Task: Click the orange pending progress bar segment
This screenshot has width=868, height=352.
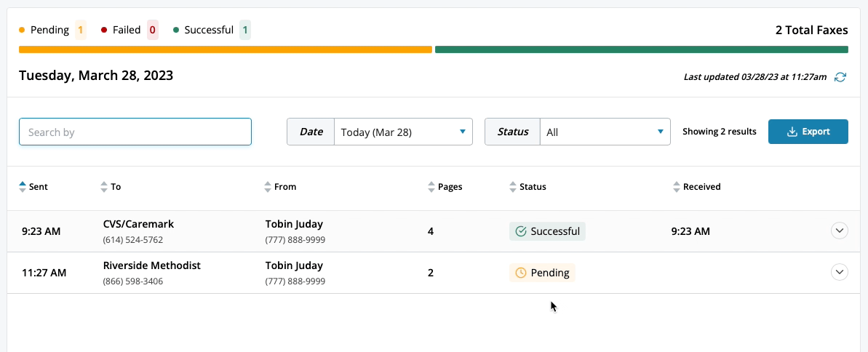Action: pyautogui.click(x=226, y=49)
